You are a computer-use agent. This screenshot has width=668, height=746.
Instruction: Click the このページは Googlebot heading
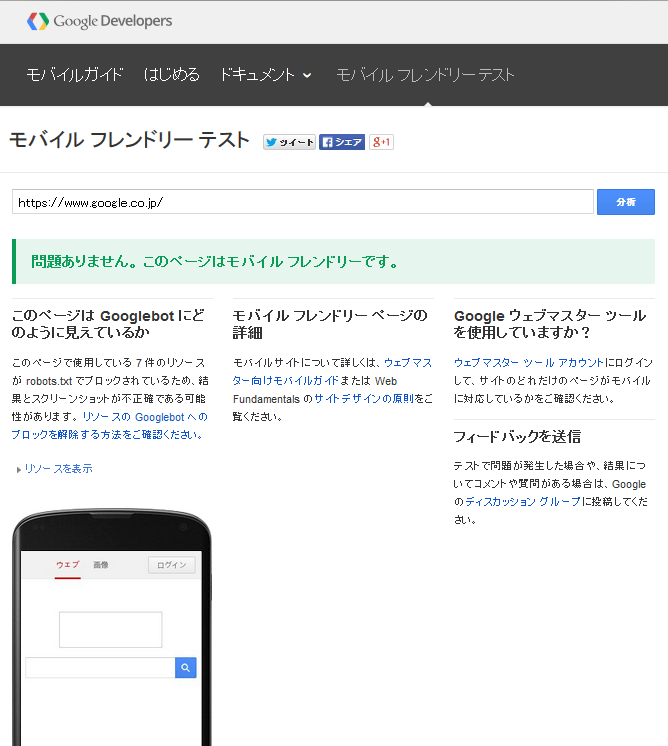[x=108, y=324]
